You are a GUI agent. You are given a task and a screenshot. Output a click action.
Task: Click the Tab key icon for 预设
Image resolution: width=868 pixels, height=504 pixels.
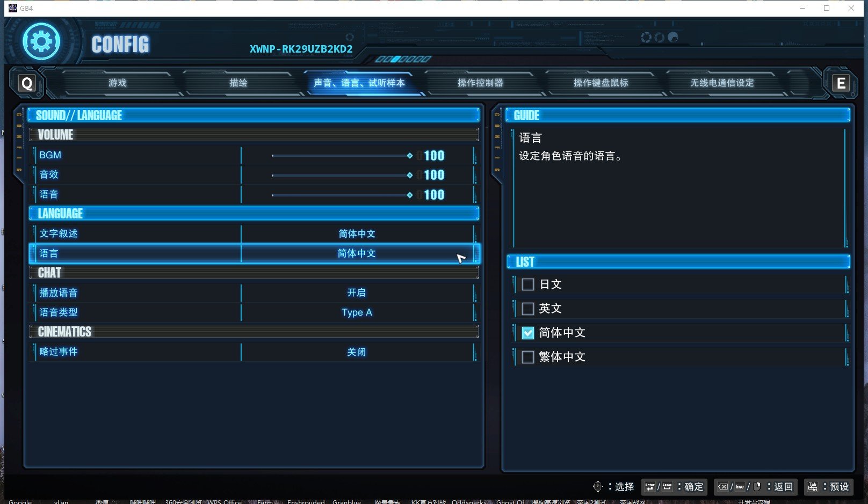tap(813, 487)
